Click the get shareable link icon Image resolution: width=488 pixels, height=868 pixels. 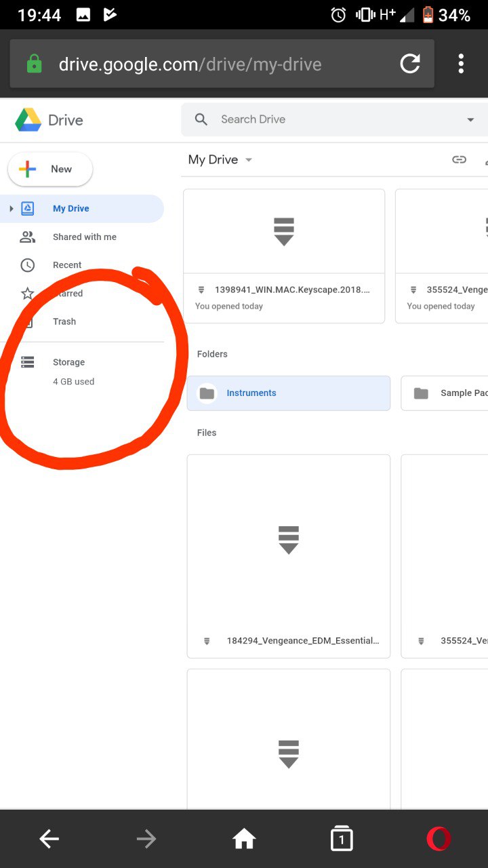point(460,160)
